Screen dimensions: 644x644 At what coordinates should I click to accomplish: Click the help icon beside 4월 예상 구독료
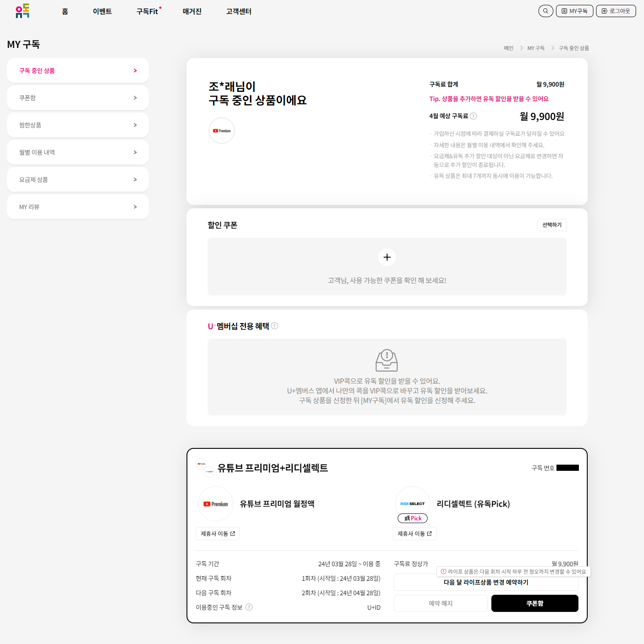pyautogui.click(x=473, y=116)
